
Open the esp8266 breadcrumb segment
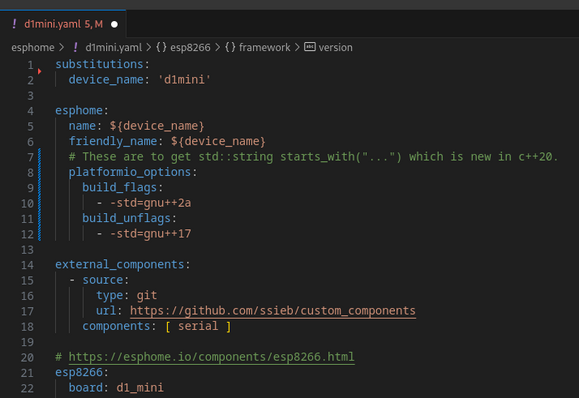(190, 47)
